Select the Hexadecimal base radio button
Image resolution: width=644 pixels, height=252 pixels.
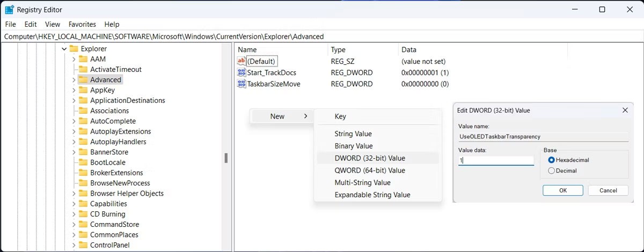pos(551,160)
